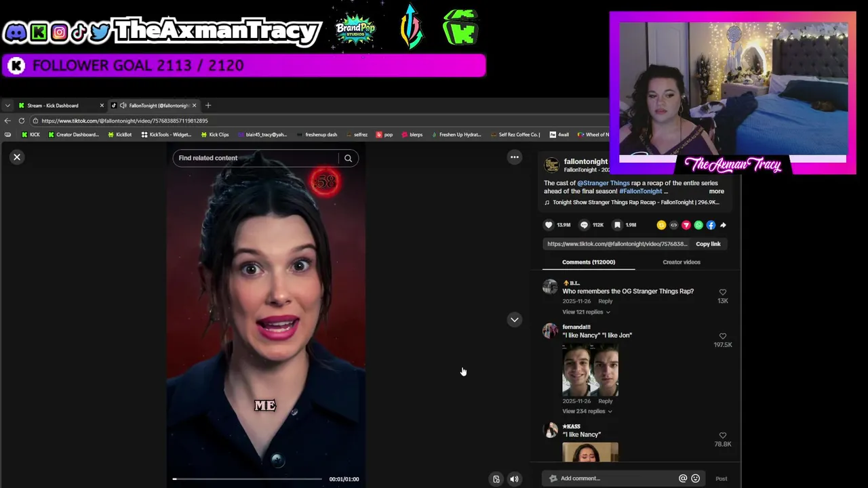Open more share options arrow

(x=723, y=225)
